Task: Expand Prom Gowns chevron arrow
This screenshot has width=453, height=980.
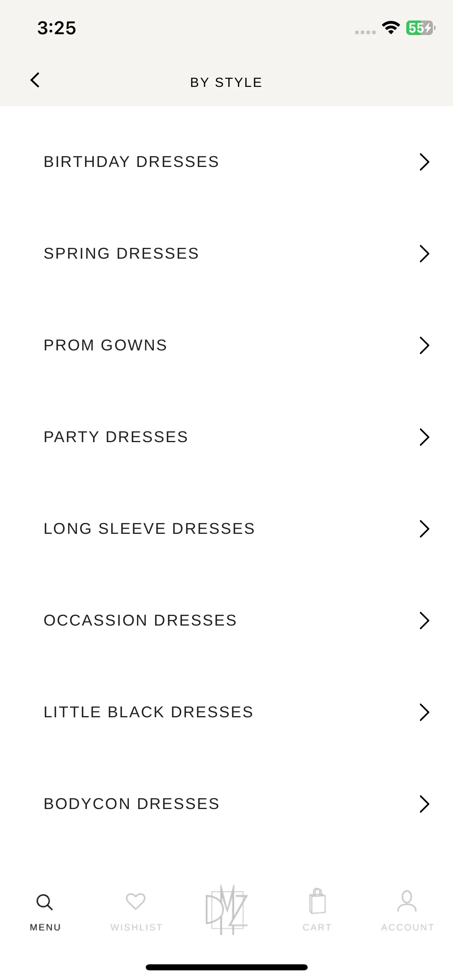Action: (424, 345)
